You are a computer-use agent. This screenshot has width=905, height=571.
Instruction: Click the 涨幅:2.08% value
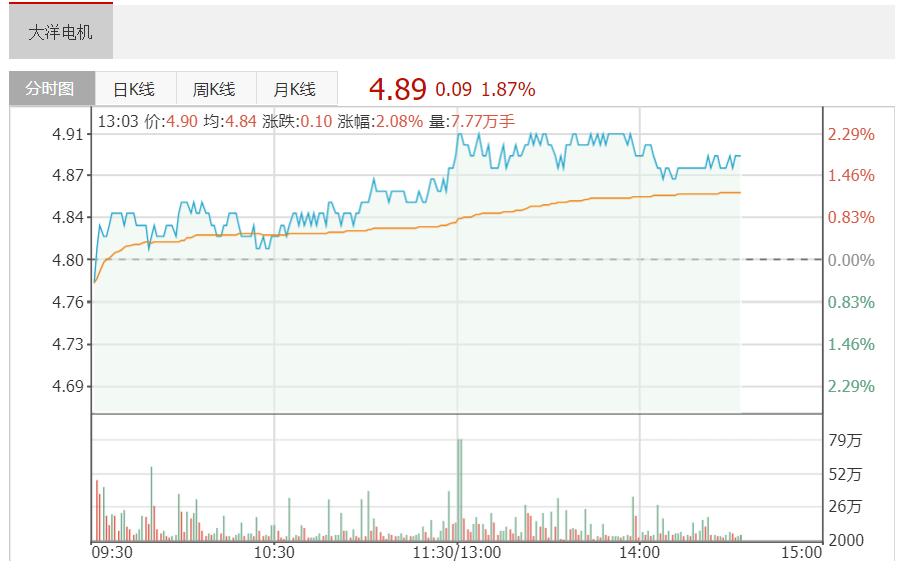[x=380, y=121]
